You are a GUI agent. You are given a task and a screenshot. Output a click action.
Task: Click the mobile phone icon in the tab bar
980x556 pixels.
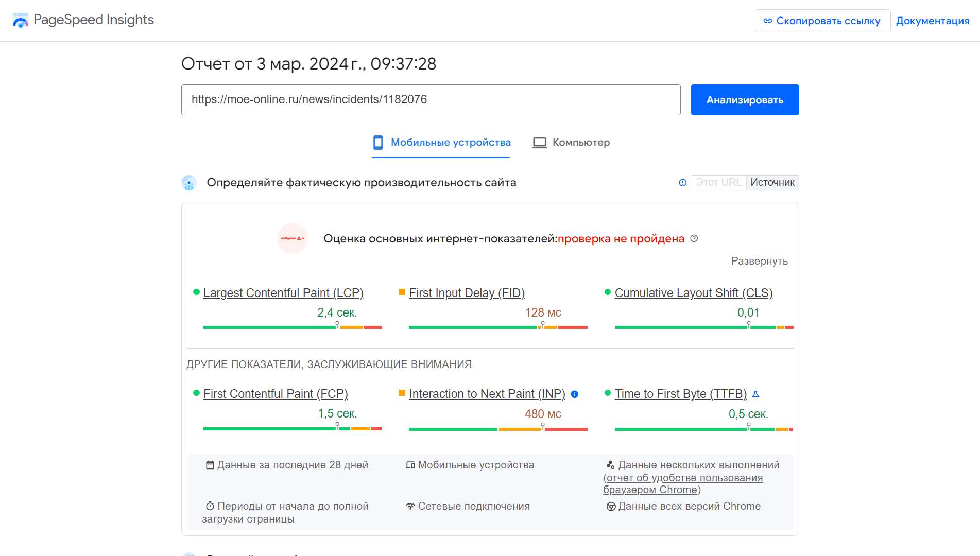click(378, 142)
